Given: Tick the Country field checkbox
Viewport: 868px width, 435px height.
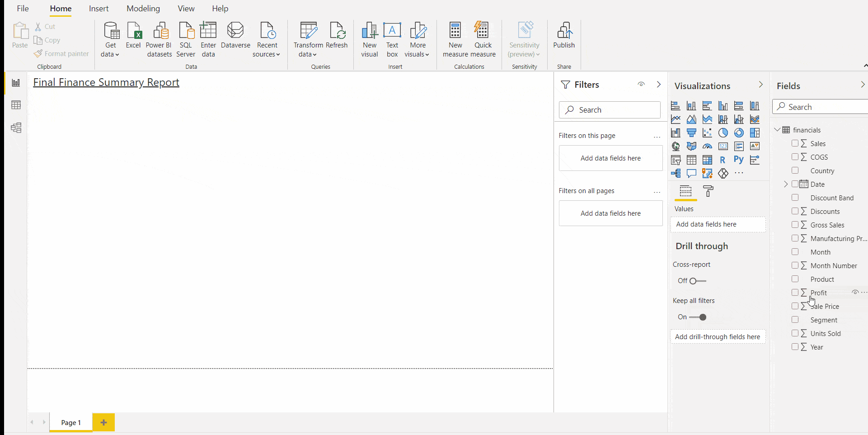Looking at the screenshot, I should (x=795, y=170).
